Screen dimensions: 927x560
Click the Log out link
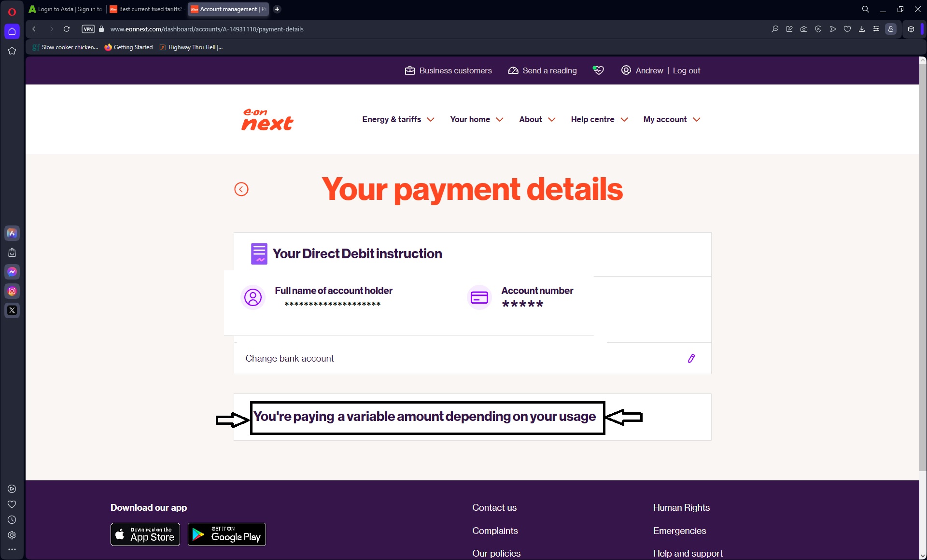(x=686, y=70)
